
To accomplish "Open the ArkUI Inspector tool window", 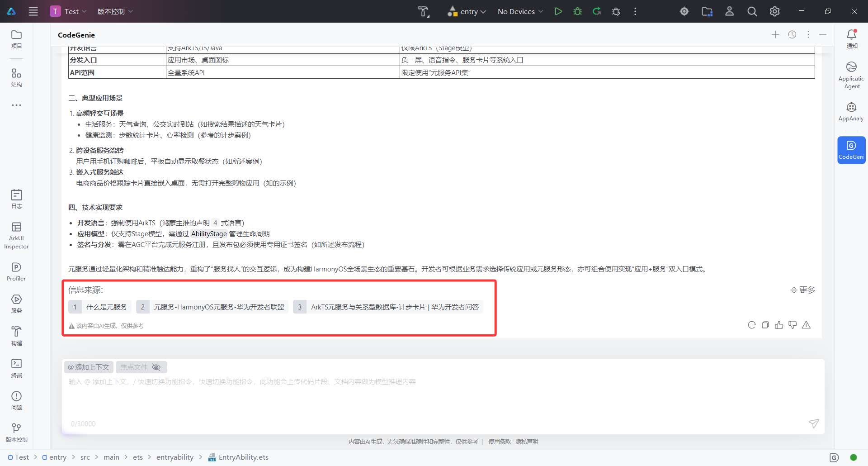I will coord(17,236).
